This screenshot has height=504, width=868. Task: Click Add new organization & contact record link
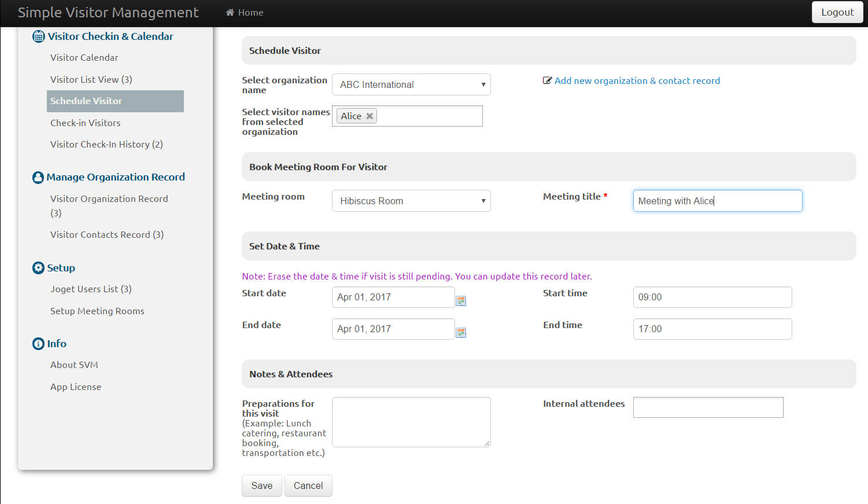pos(637,80)
